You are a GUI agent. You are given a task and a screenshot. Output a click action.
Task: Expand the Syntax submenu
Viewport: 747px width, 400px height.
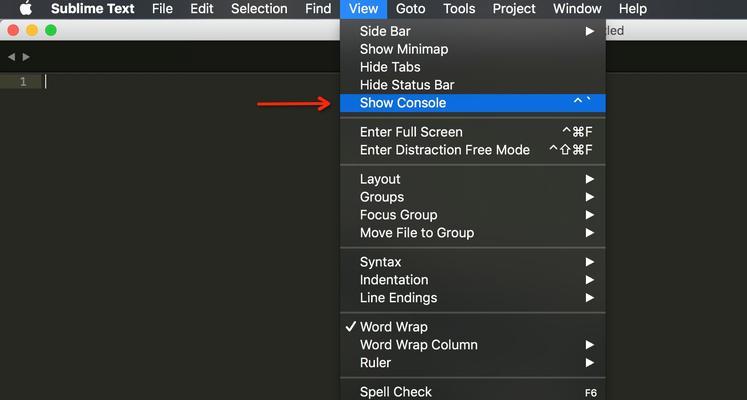click(x=473, y=262)
